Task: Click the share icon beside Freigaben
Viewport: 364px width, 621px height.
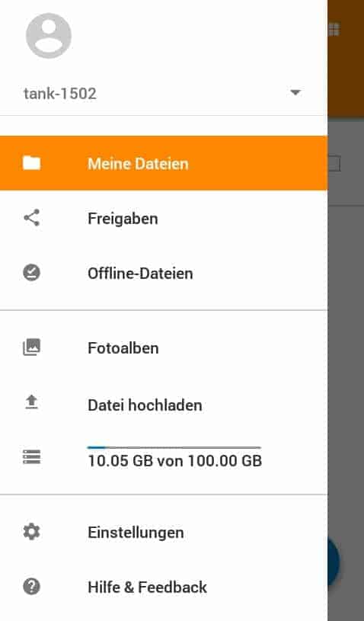Action: point(32,218)
